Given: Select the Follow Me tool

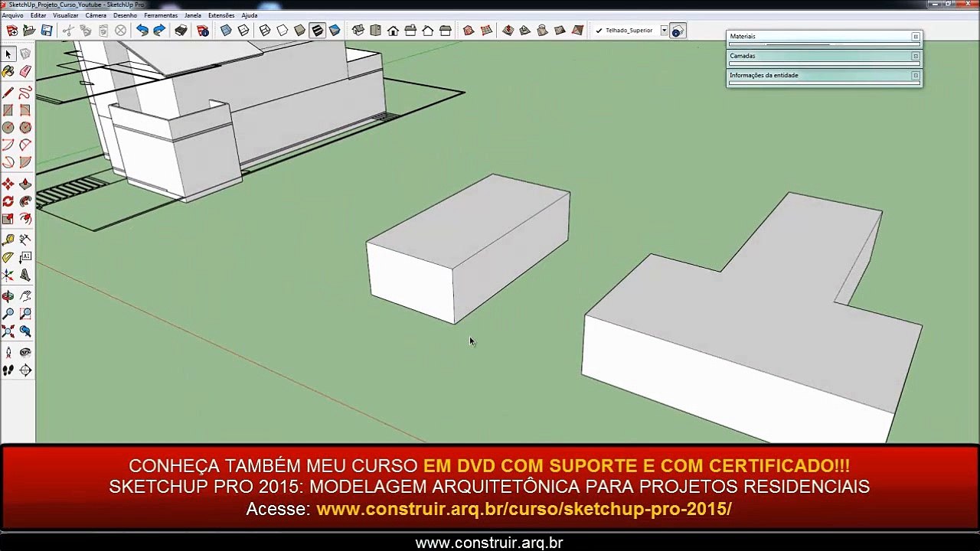Looking at the screenshot, I should pos(25,201).
